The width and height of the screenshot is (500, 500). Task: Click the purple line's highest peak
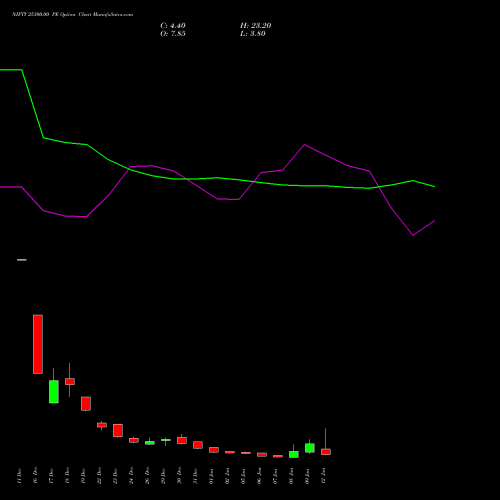click(304, 145)
